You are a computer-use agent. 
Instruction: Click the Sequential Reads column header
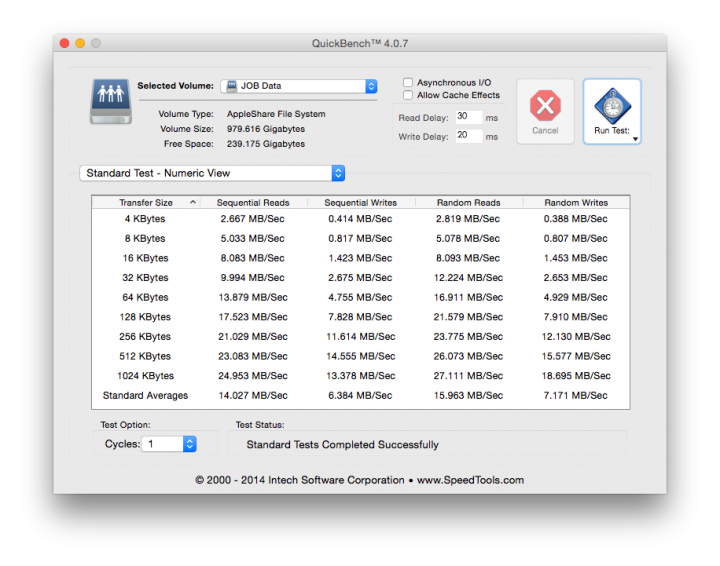coord(253,202)
